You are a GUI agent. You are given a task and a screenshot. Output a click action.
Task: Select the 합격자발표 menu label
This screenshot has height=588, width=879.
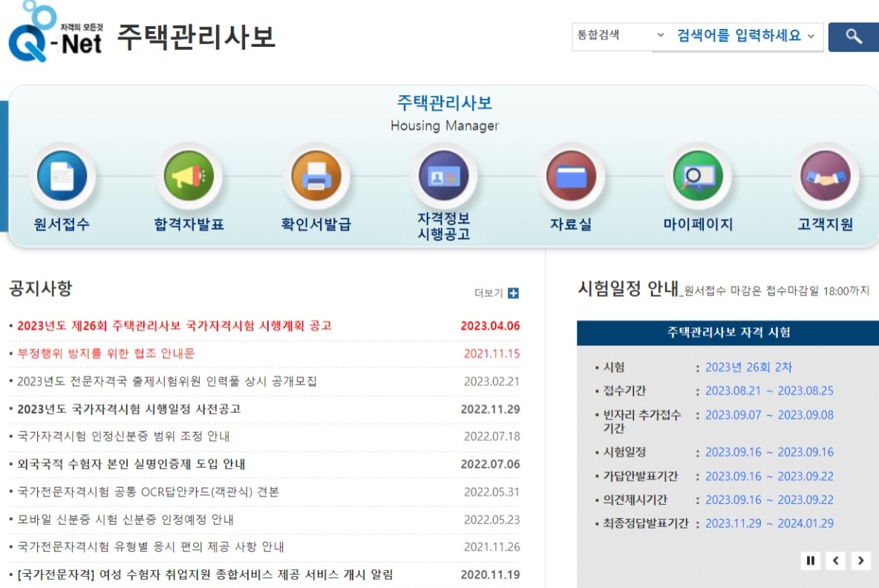point(189,224)
